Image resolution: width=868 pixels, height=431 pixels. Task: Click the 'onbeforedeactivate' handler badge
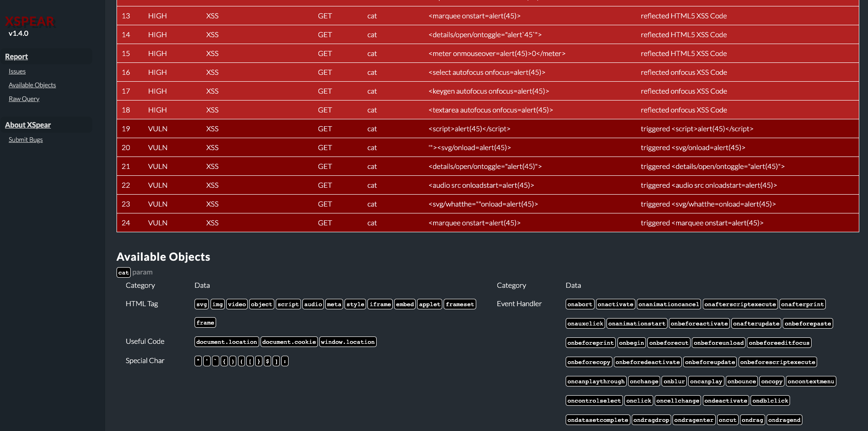tap(648, 362)
